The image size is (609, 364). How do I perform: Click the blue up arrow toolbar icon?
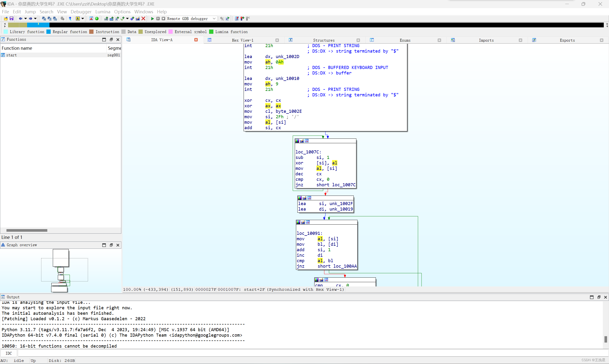[70, 19]
